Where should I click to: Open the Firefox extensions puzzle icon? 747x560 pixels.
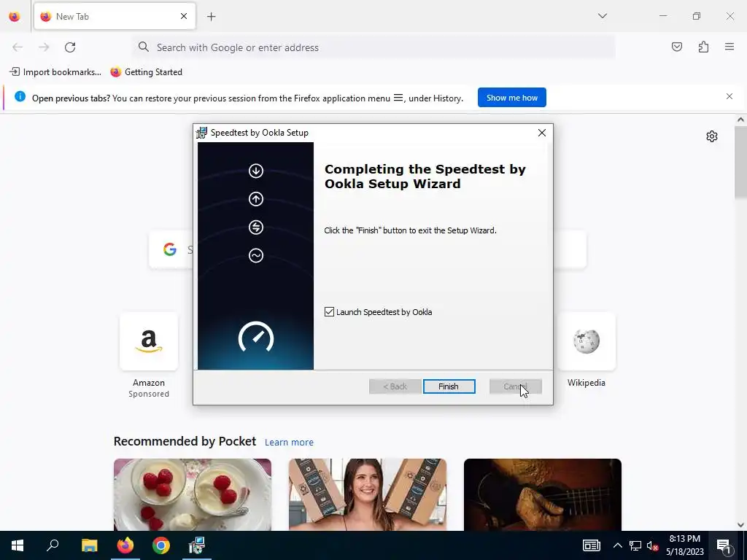pos(703,47)
